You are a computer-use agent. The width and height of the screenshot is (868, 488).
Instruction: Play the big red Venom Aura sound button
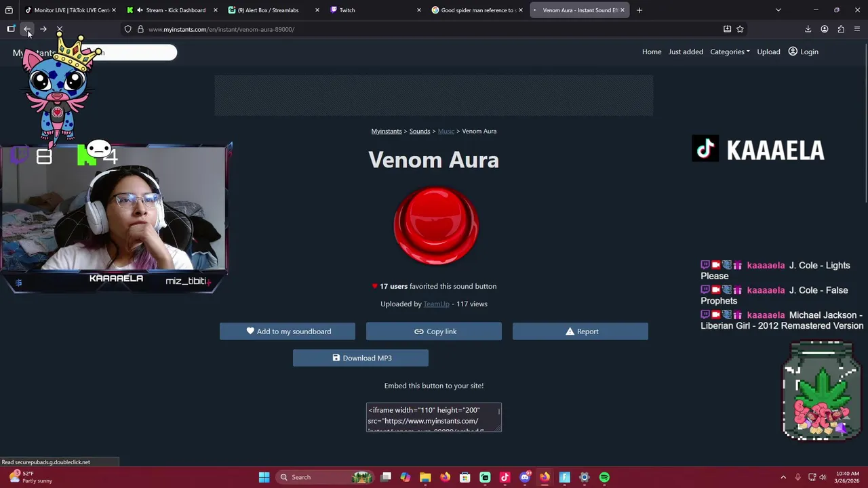(436, 225)
